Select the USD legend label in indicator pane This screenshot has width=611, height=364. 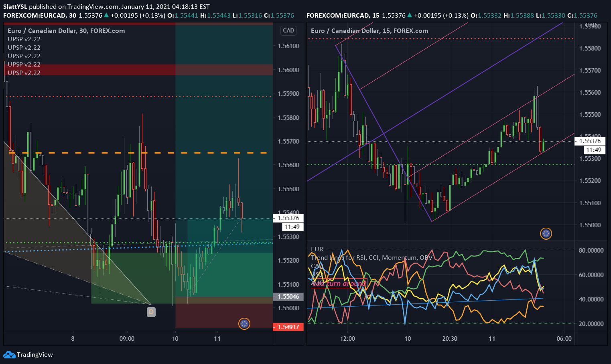click(317, 275)
